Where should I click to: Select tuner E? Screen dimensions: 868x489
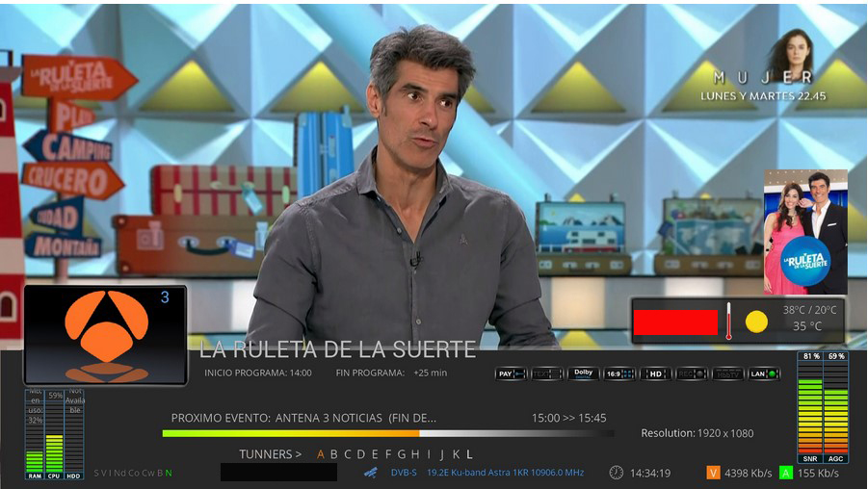375,454
